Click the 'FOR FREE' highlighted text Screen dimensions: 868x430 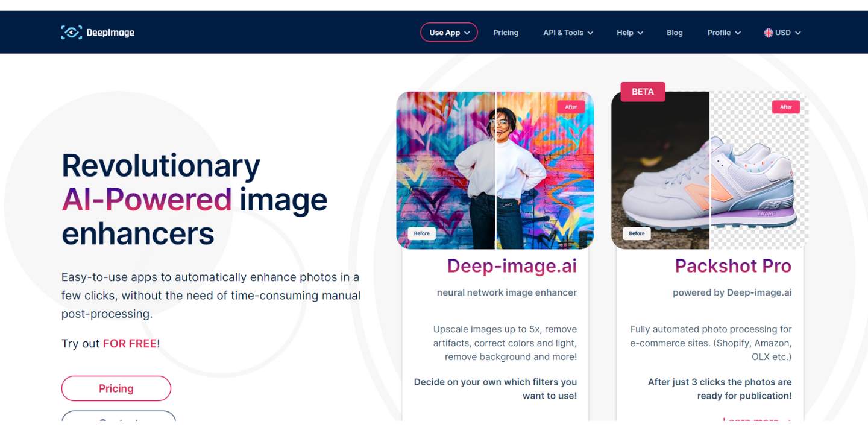click(130, 344)
